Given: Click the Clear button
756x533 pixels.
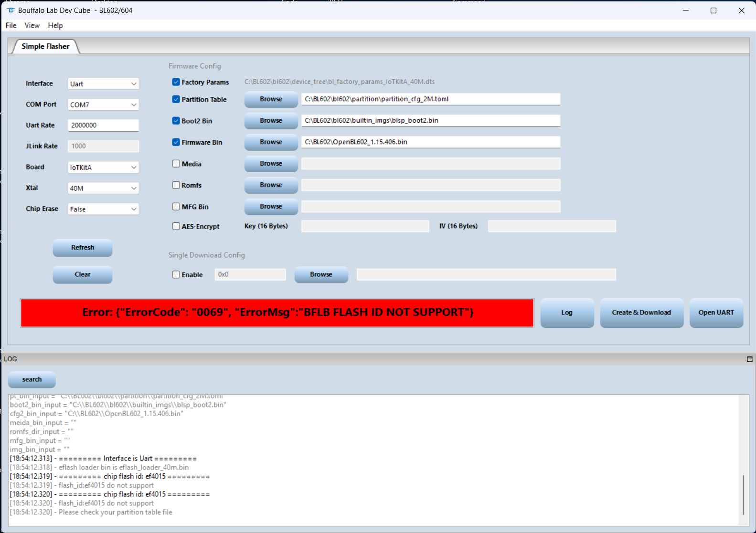Looking at the screenshot, I should pos(83,274).
